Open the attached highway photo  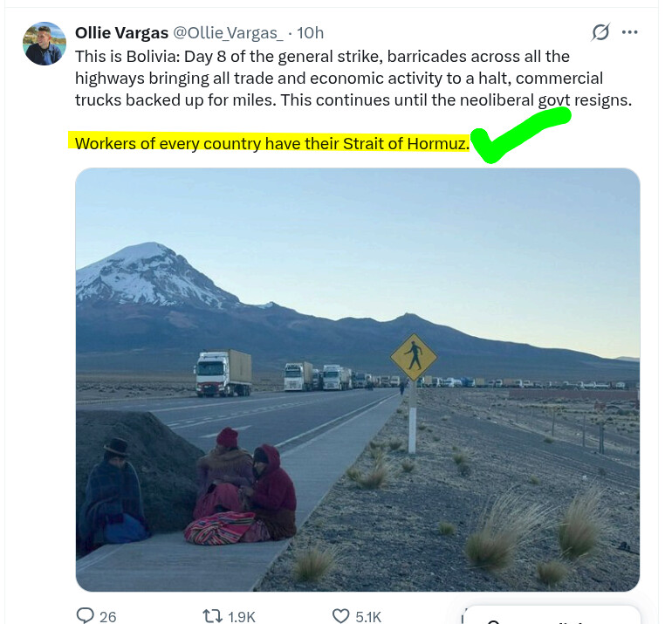(x=358, y=380)
